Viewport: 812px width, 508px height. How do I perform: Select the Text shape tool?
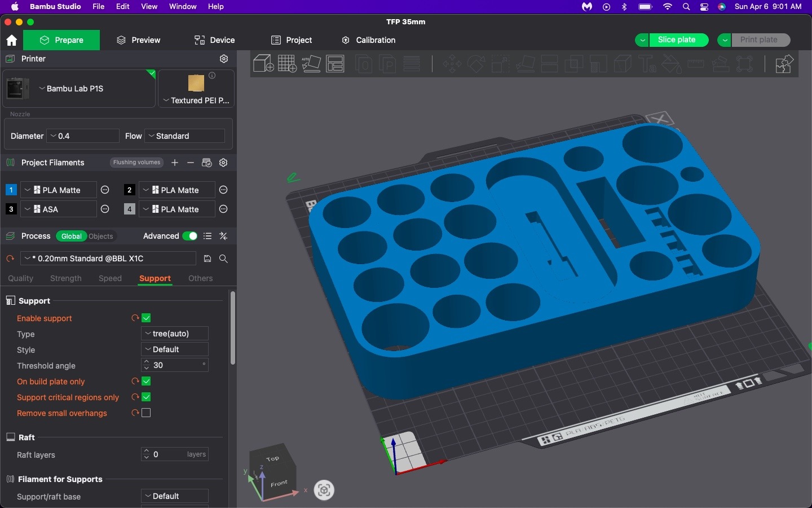coord(647,64)
